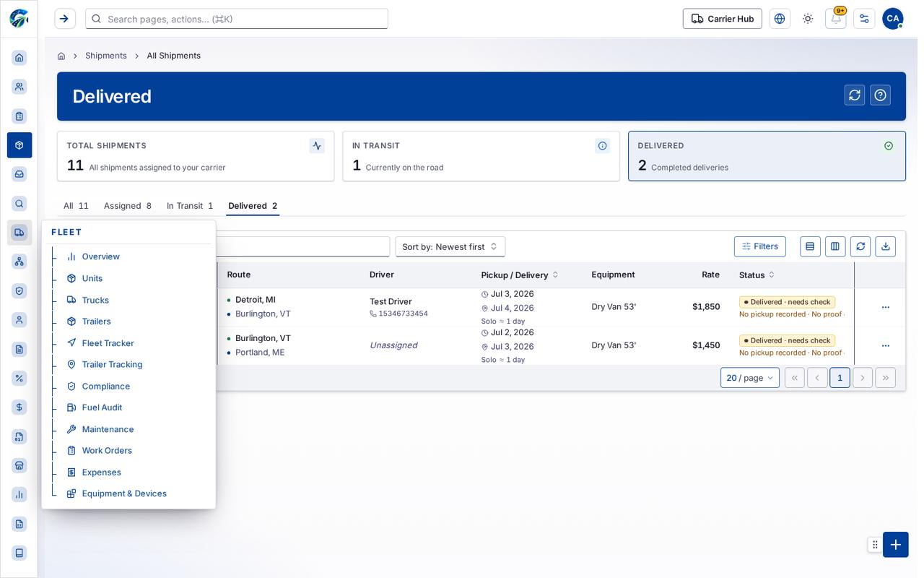The image size is (924, 578).
Task: Download shipments with export icon
Action: tap(886, 246)
